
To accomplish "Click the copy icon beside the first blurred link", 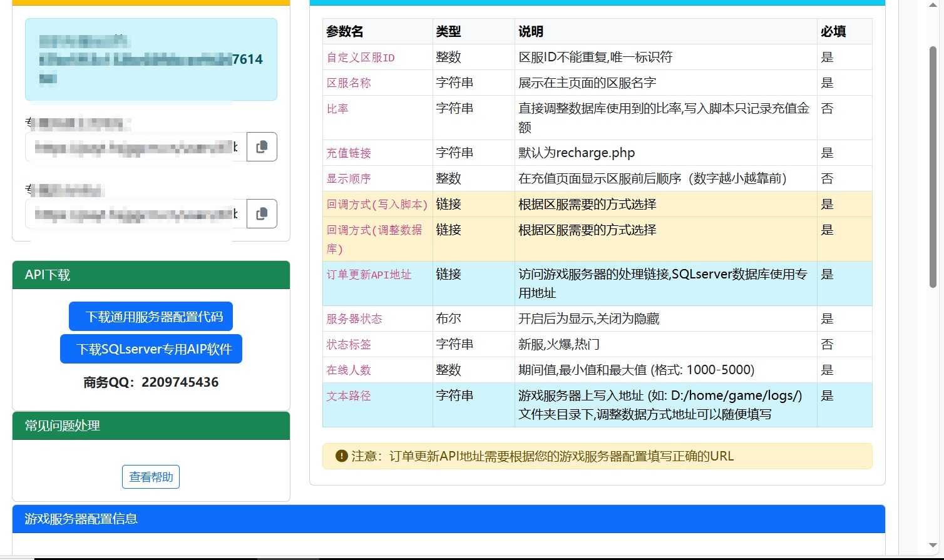I will click(262, 147).
